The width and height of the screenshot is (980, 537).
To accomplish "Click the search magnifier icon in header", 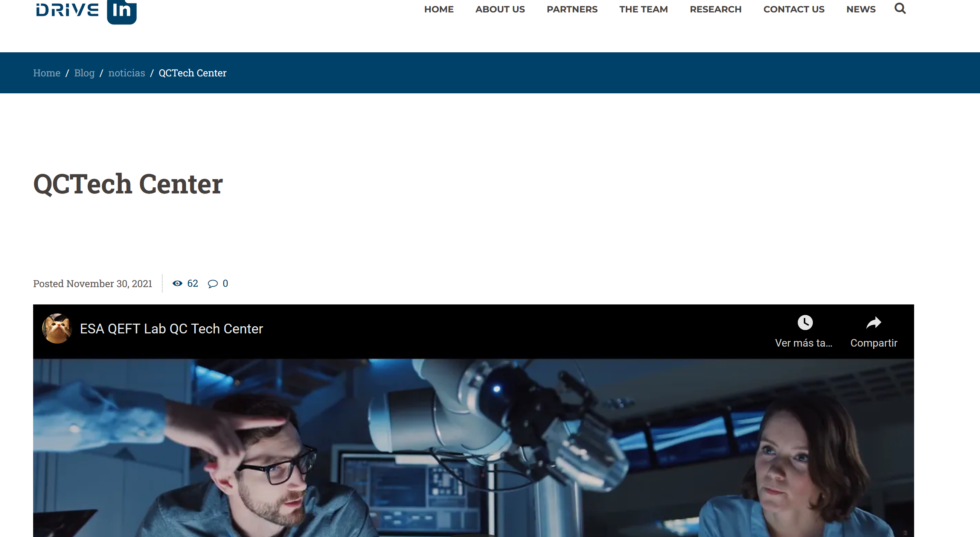I will pos(900,8).
